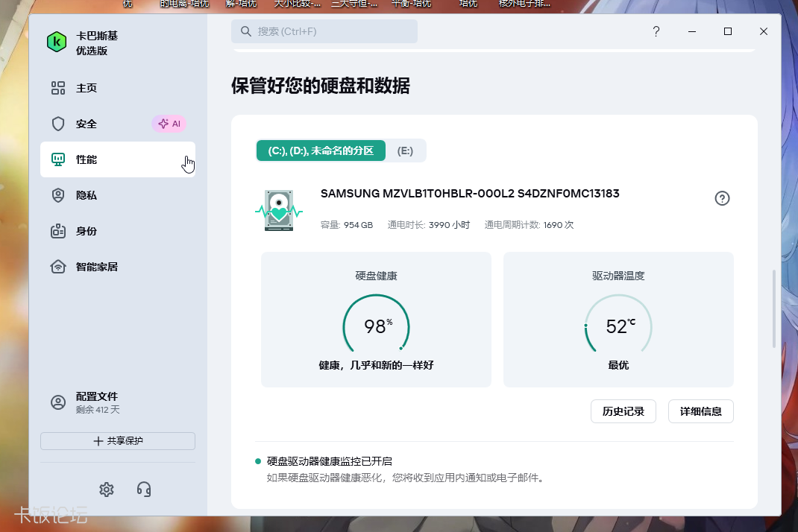Click the profile avatar icon
Image resolution: width=798 pixels, height=532 pixels.
[58, 402]
